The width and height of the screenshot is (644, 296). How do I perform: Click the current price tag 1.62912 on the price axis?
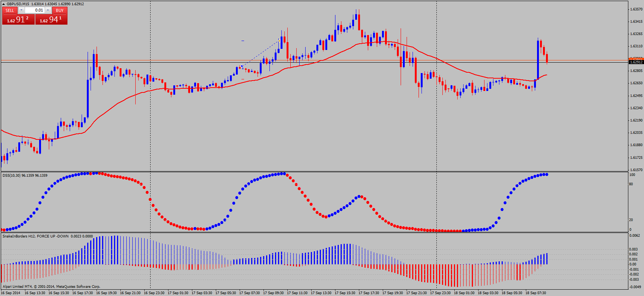point(636,62)
